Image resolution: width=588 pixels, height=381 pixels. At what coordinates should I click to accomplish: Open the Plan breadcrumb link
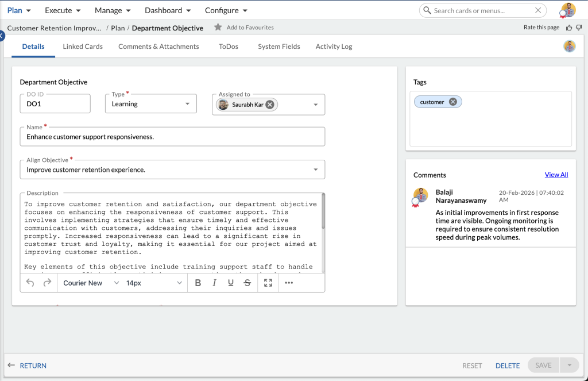click(118, 28)
